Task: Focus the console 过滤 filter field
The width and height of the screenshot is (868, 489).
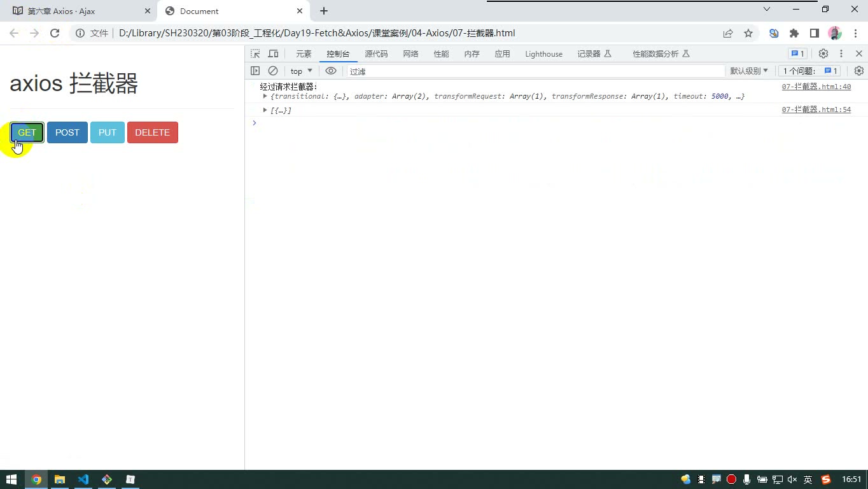Action: (x=536, y=71)
